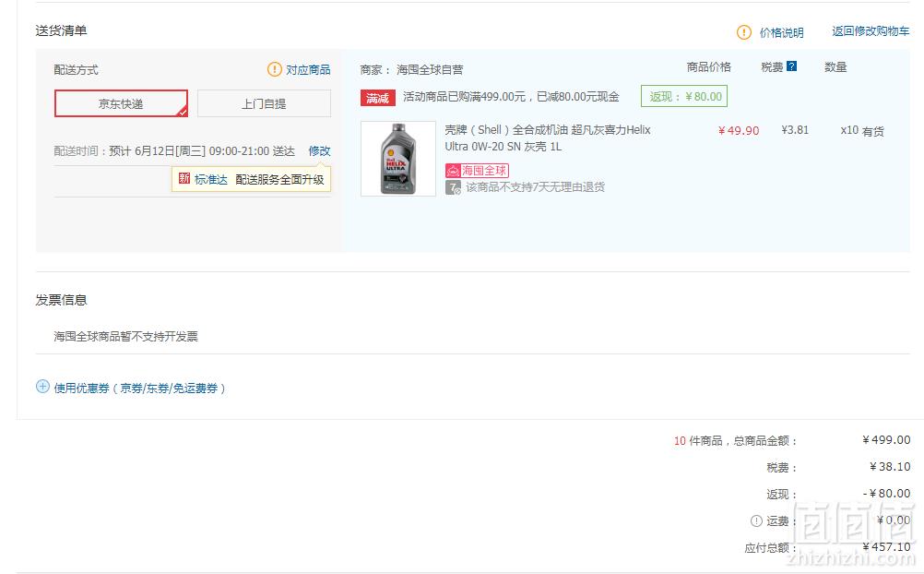The height and width of the screenshot is (574, 924).
Task: Click the red 满减 promotion tag
Action: pos(378,98)
